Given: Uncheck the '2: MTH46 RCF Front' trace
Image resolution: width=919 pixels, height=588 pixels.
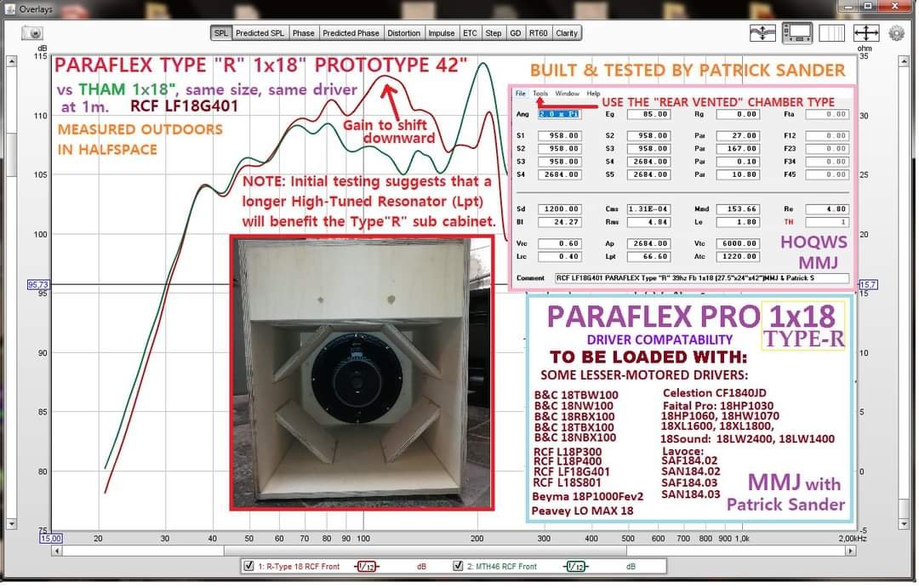Looking at the screenshot, I should tap(459, 567).
